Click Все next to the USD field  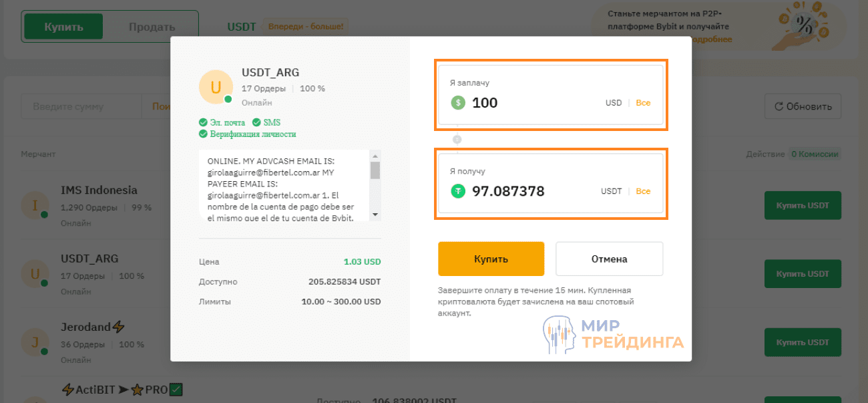pyautogui.click(x=643, y=103)
